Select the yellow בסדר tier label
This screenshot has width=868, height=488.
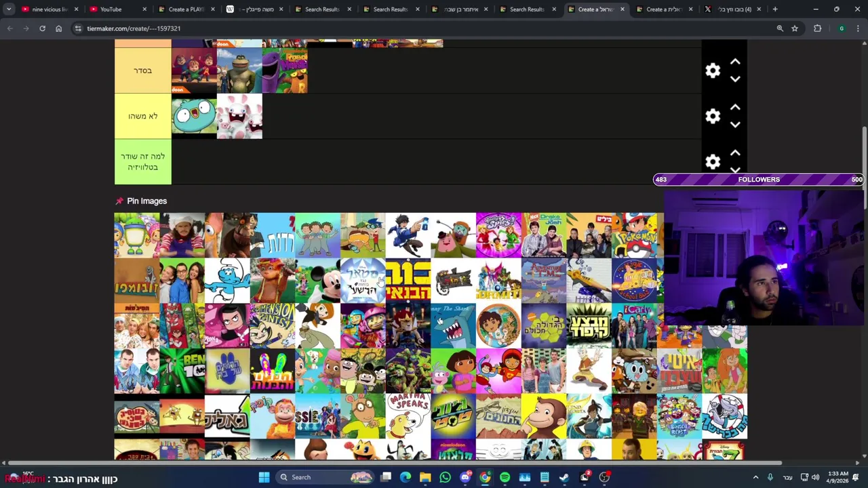click(x=142, y=70)
